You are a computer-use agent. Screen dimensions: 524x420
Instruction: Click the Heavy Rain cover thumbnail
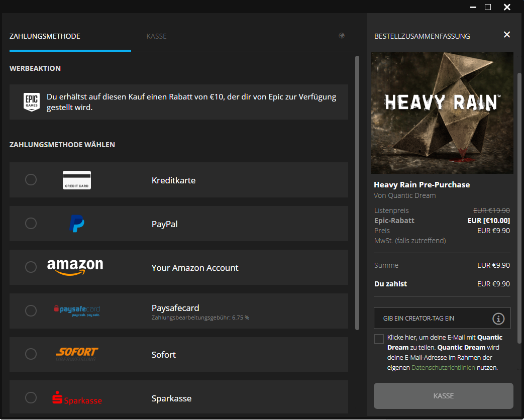(442, 113)
